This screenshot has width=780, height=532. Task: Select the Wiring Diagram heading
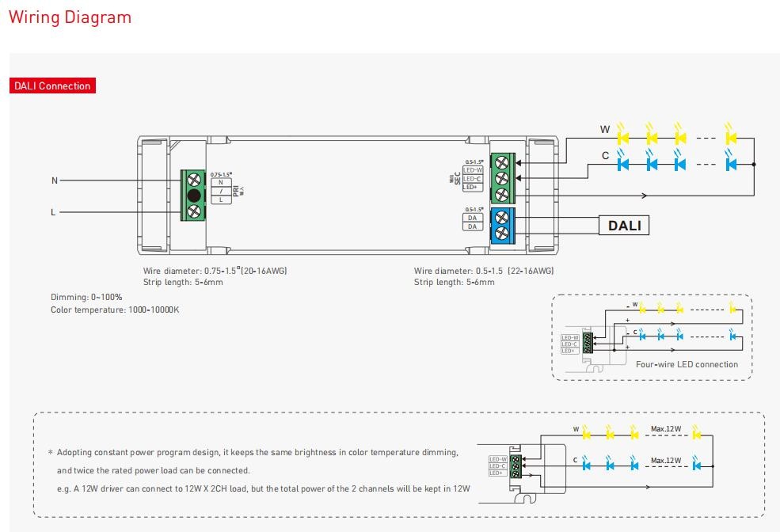click(x=70, y=17)
